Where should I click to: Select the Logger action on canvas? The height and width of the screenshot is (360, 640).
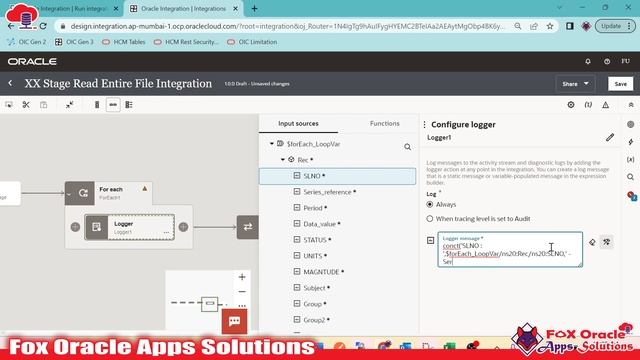129,227
